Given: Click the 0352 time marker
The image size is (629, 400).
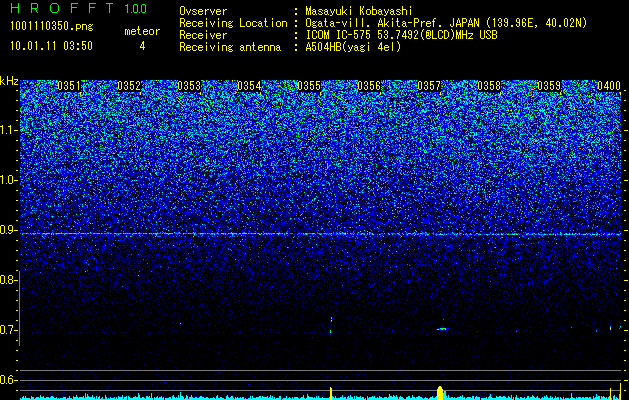Looking at the screenshot, I should tap(129, 86).
